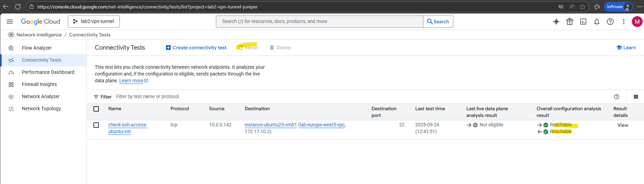Open the Learn panel link
Image resolution: width=644 pixels, height=184 pixels.
click(626, 48)
